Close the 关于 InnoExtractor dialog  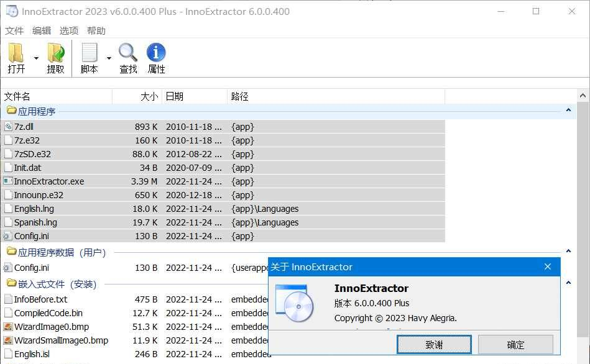click(x=548, y=266)
